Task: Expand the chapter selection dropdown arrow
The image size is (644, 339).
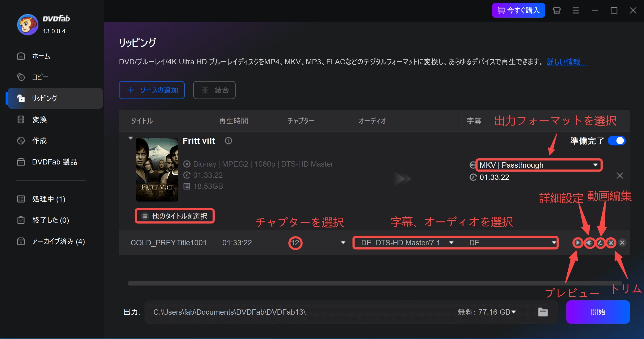Action: click(x=343, y=243)
